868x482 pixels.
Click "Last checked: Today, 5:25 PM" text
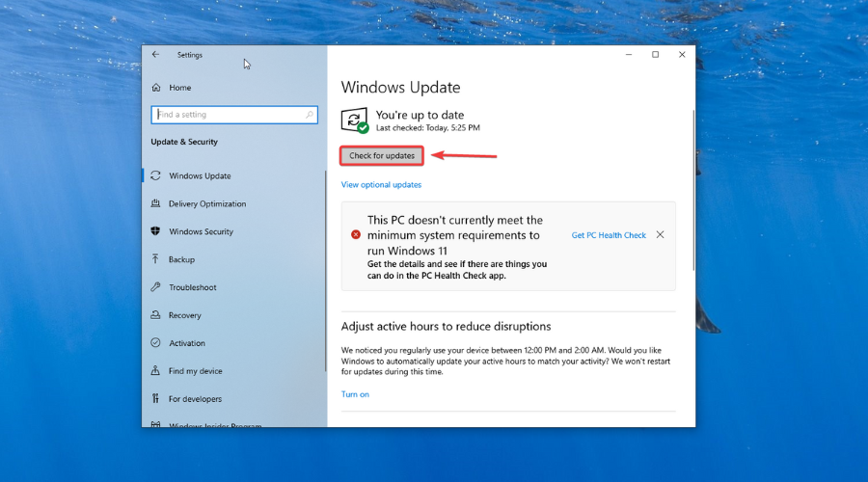428,128
